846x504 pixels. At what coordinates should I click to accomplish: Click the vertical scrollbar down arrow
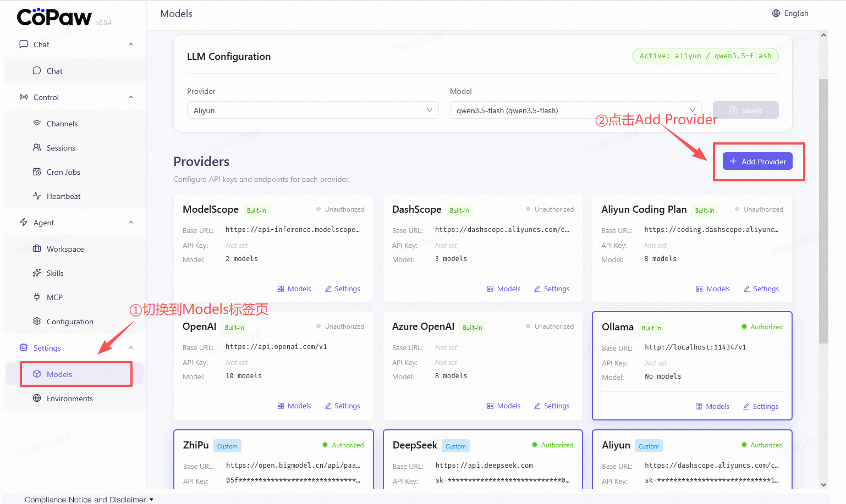(x=823, y=485)
